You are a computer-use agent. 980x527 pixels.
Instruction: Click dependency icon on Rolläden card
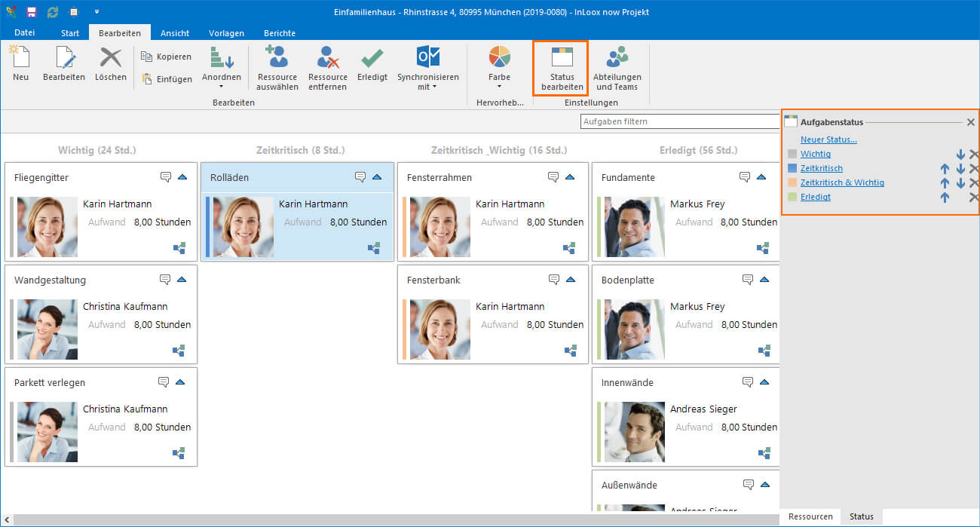coord(373,247)
